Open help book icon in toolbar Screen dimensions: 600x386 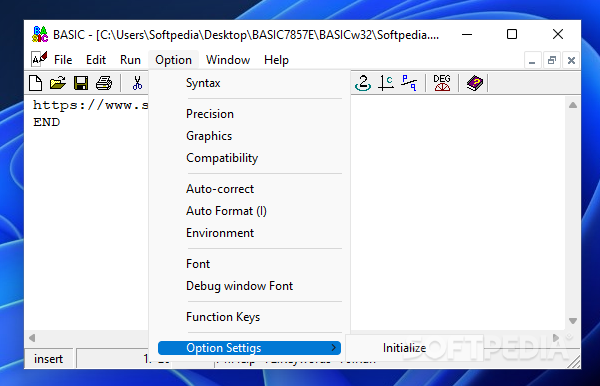(474, 83)
